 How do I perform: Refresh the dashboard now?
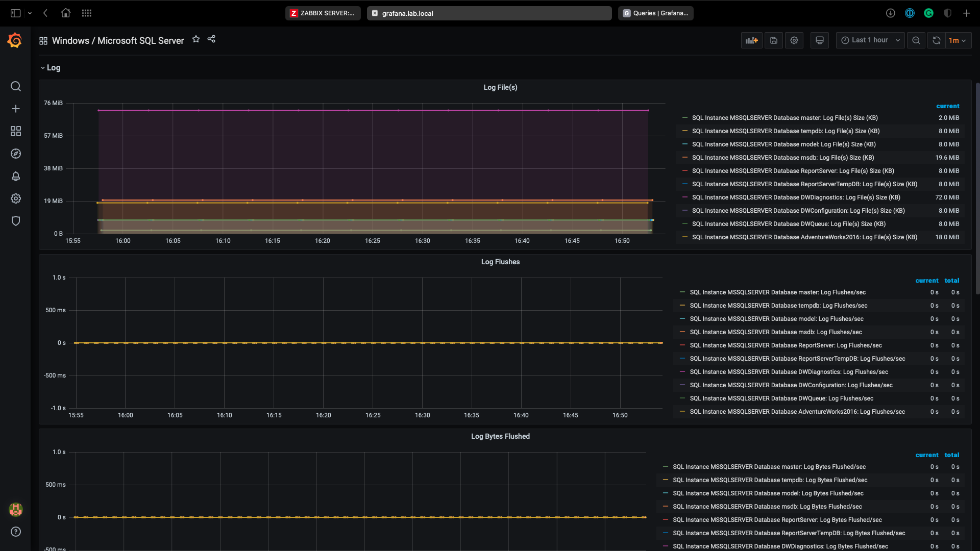(937, 40)
